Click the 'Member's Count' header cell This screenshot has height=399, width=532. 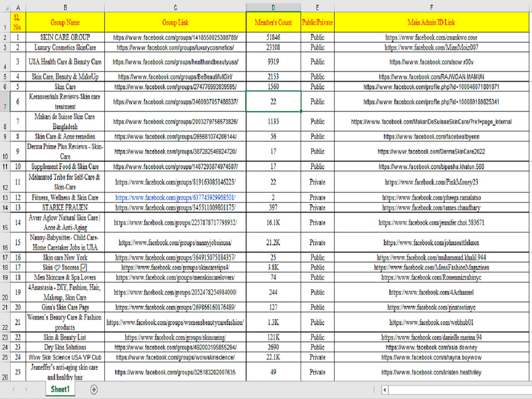(273, 22)
